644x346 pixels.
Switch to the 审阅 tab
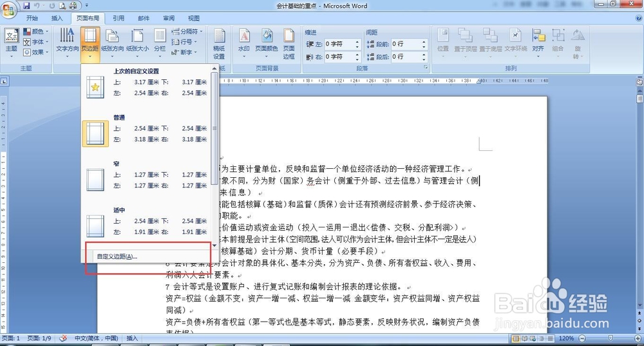[168, 18]
